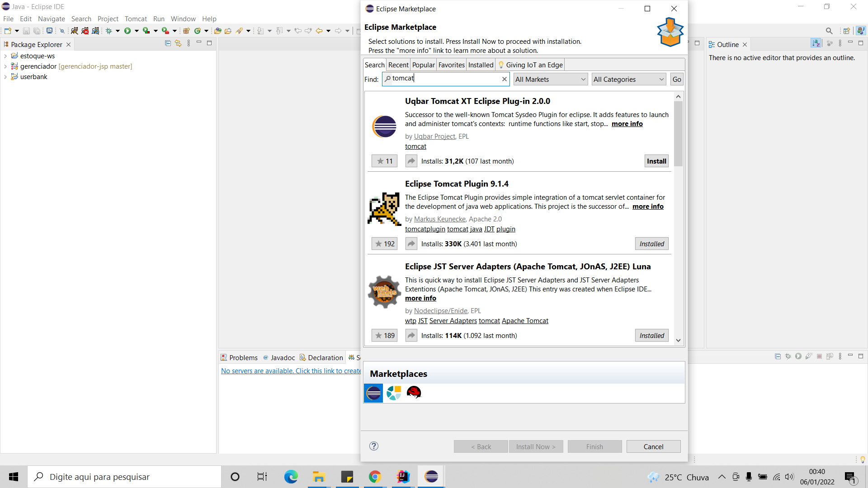Open the Package Explorer view menu
The height and width of the screenshot is (488, 868).
189,43
